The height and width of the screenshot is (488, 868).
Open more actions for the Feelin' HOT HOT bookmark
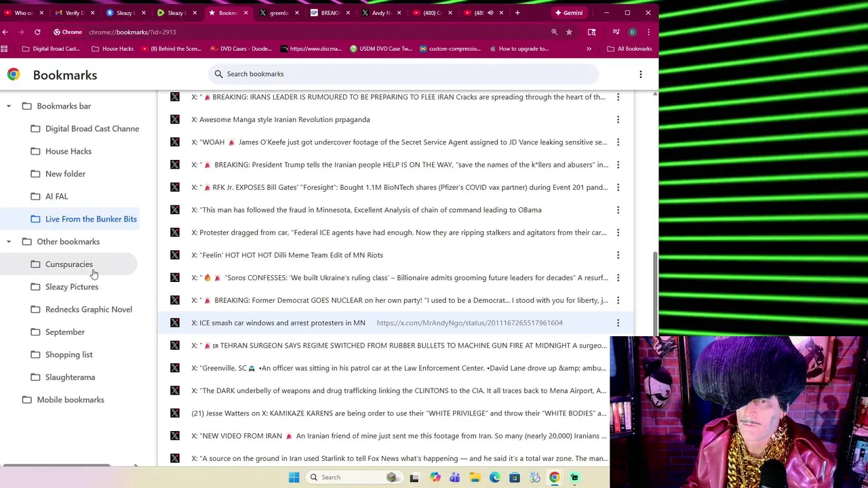[x=618, y=255]
